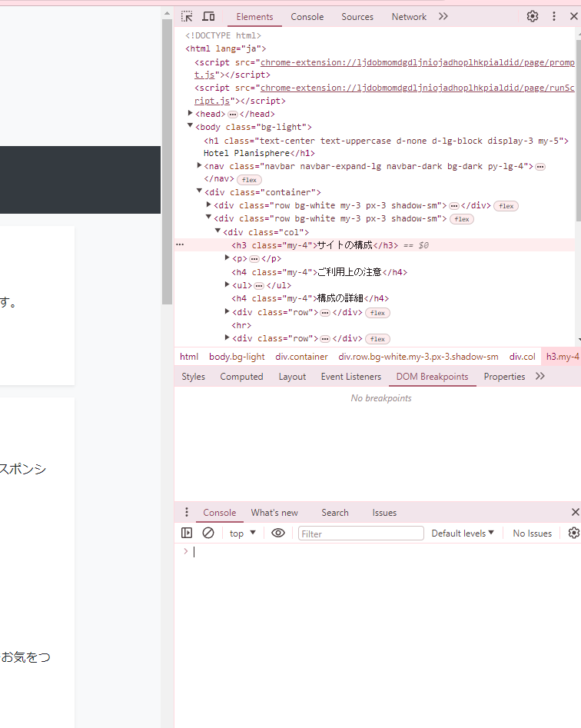Open the prompt.js extension script link

pos(417,62)
